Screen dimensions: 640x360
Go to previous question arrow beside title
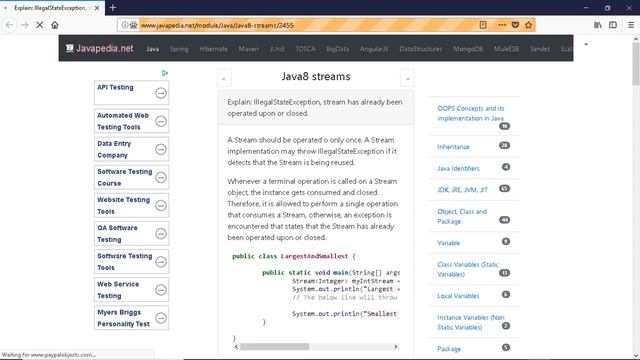click(x=224, y=78)
